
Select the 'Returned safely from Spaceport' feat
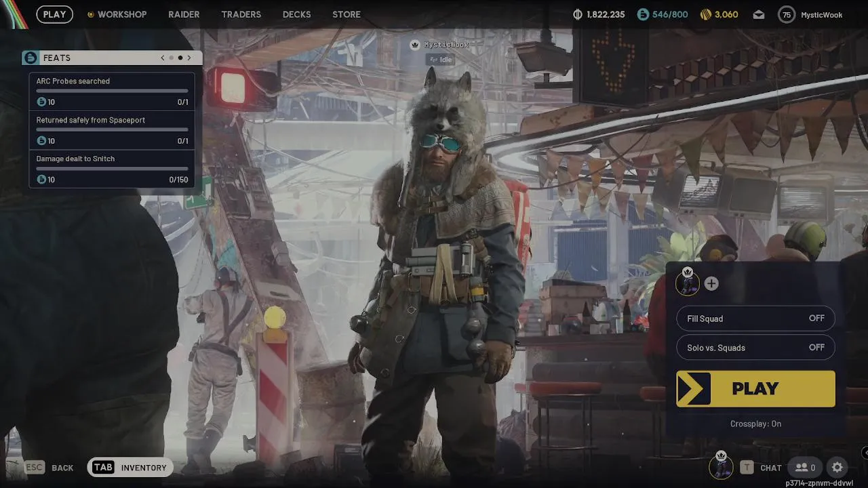112,130
